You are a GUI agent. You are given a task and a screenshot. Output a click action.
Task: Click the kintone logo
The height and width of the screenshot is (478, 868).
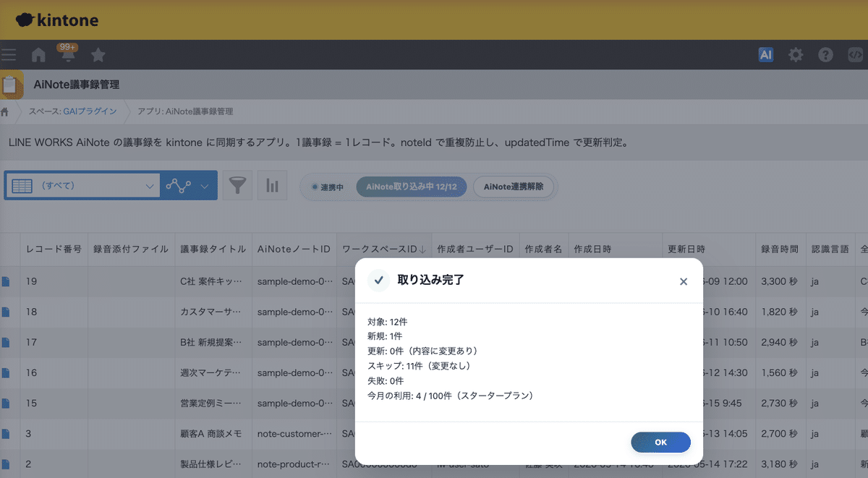[x=56, y=20]
